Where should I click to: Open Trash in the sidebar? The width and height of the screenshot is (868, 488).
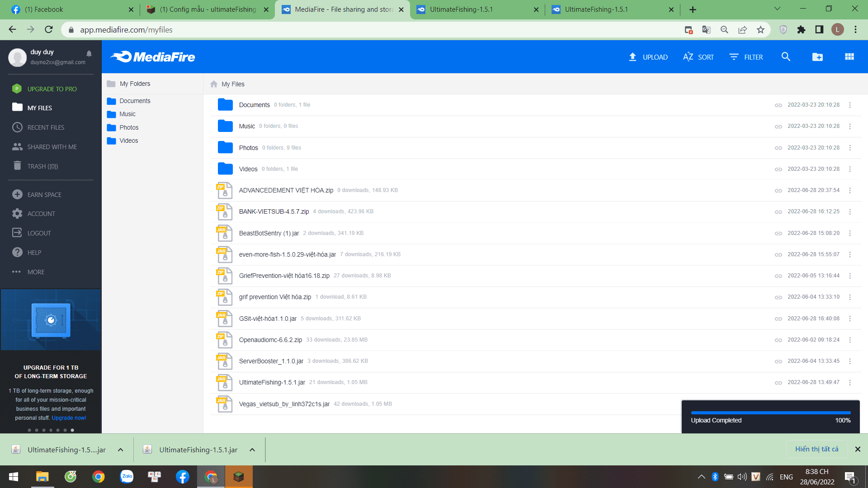click(x=42, y=166)
